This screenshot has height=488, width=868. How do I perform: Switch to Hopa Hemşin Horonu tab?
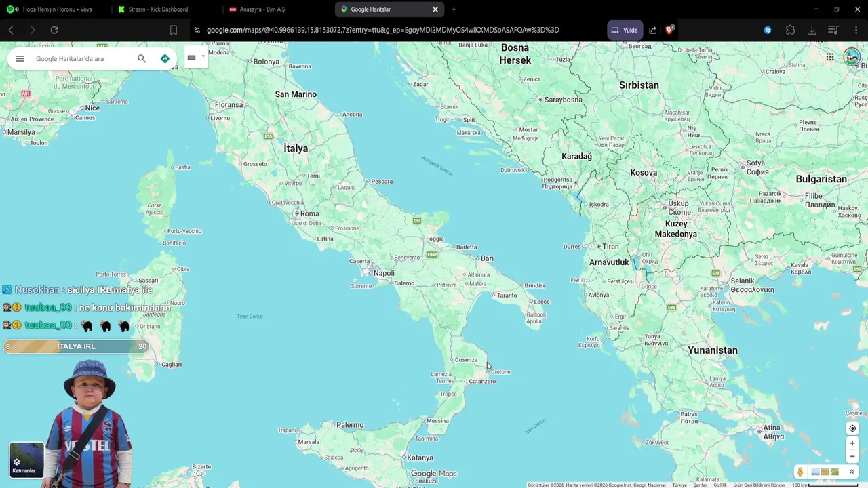click(54, 9)
